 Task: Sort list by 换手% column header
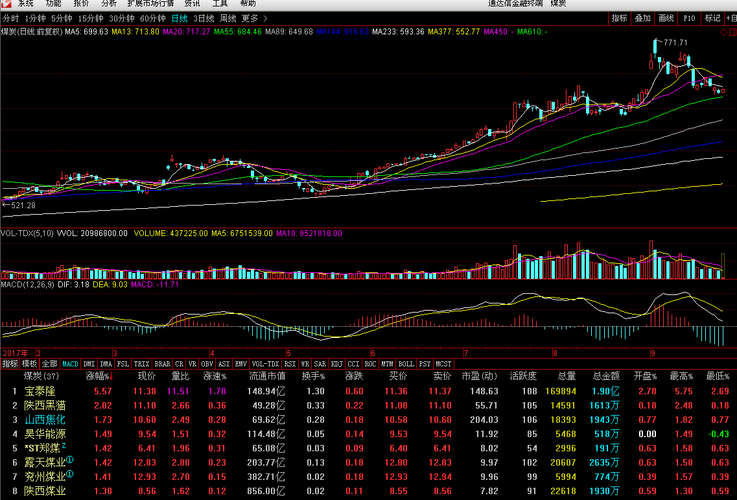tap(313, 376)
